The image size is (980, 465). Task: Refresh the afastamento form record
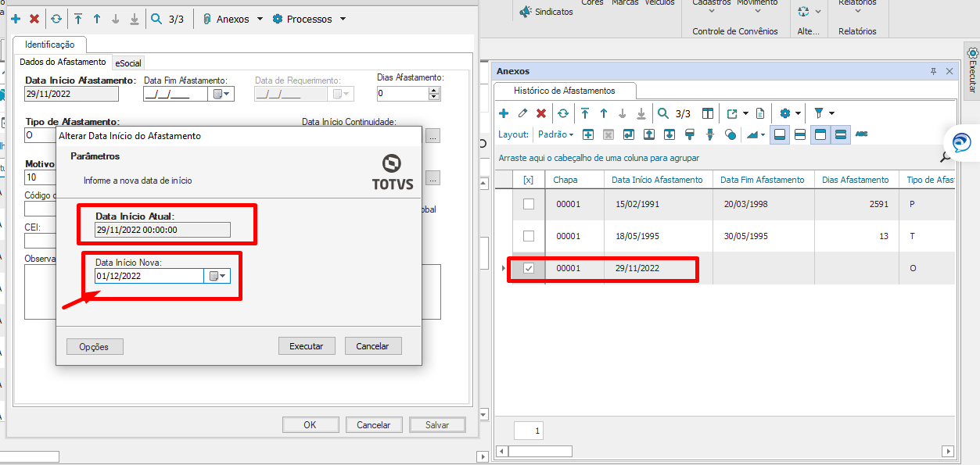point(56,19)
